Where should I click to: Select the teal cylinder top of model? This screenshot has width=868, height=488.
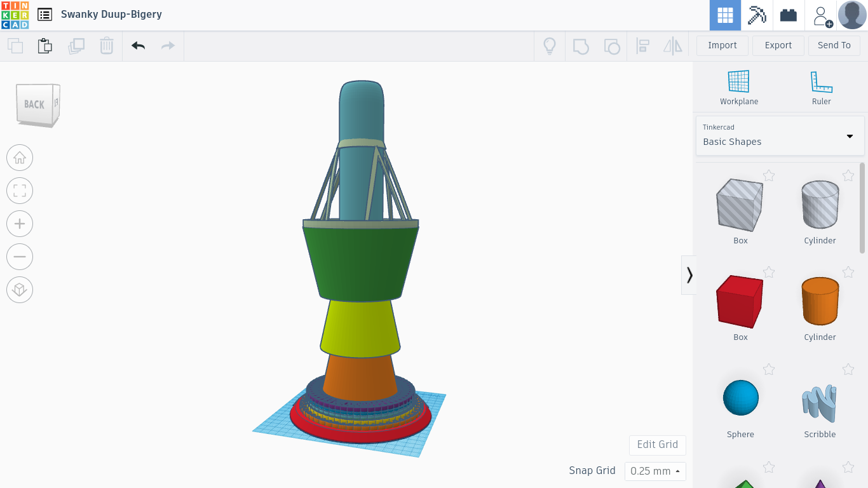pyautogui.click(x=362, y=111)
